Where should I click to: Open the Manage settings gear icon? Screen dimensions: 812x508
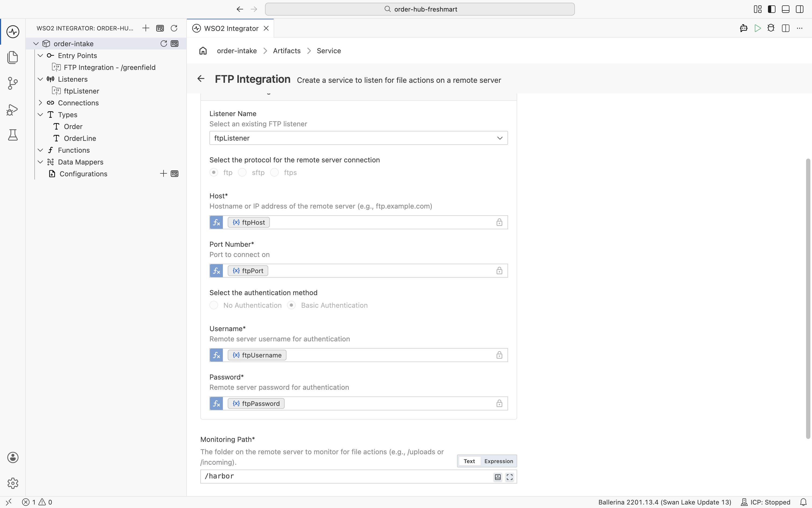pos(13,483)
